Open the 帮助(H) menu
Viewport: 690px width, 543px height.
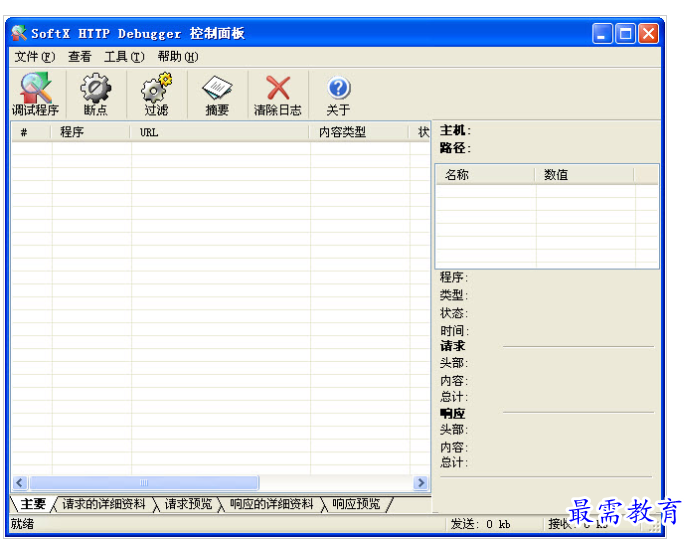tap(178, 57)
